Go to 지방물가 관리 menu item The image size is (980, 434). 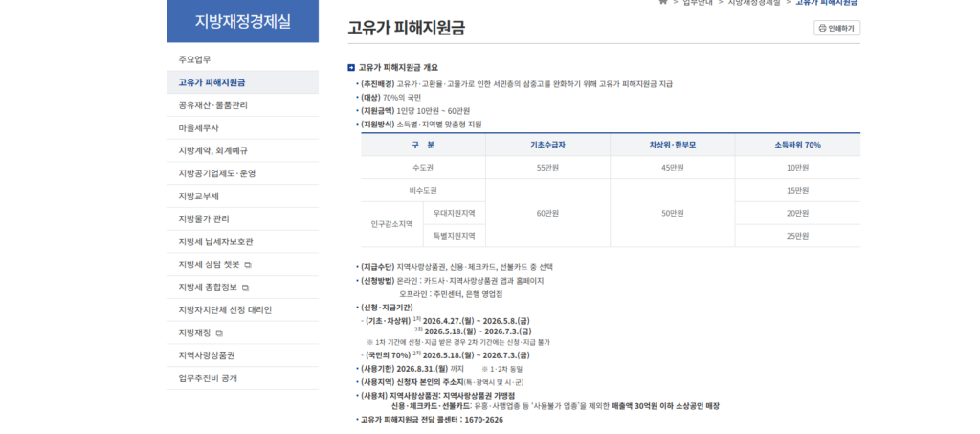pyautogui.click(x=242, y=218)
